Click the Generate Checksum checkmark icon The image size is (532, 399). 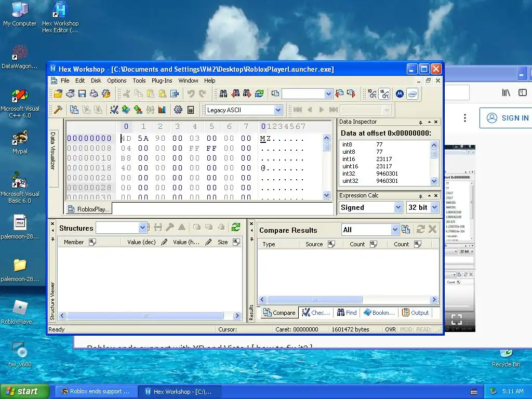click(x=114, y=110)
